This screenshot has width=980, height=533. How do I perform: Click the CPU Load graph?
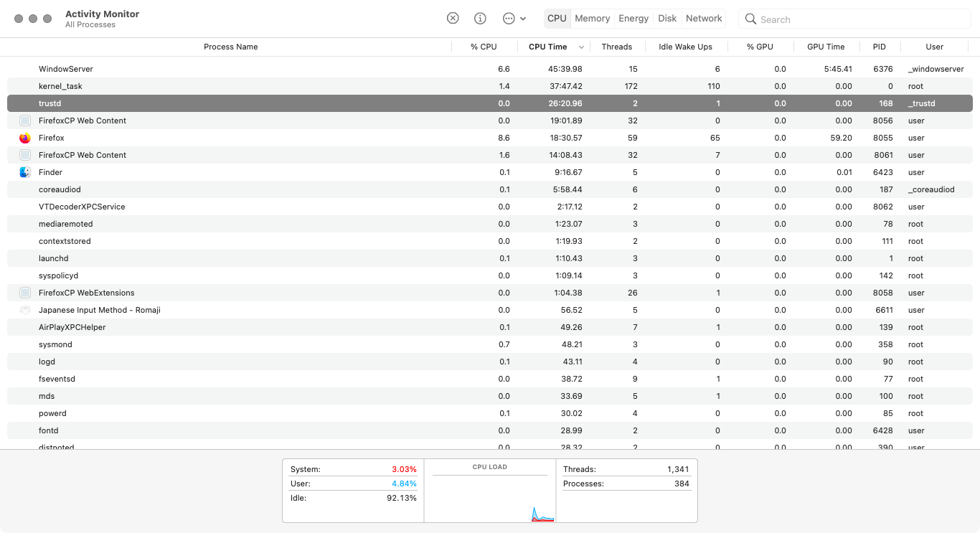[490, 496]
